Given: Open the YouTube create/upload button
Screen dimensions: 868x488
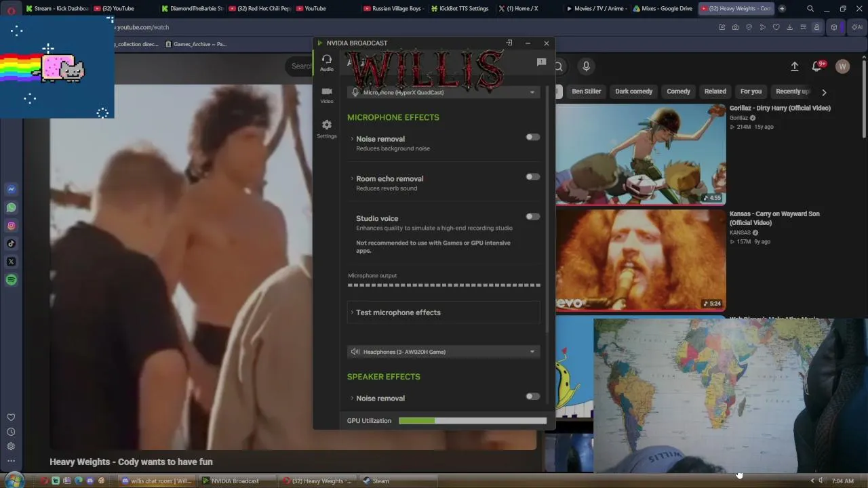Looking at the screenshot, I should 795,66.
